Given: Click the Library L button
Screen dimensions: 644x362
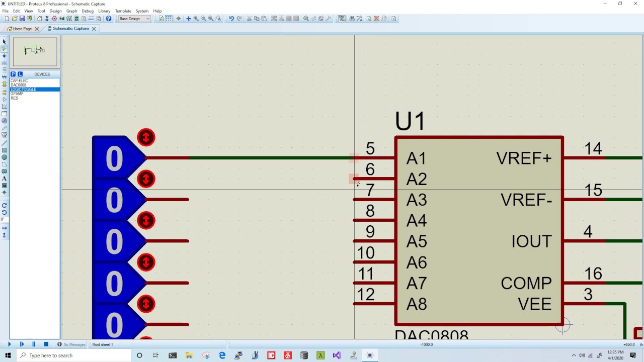Looking at the screenshot, I should point(20,74).
